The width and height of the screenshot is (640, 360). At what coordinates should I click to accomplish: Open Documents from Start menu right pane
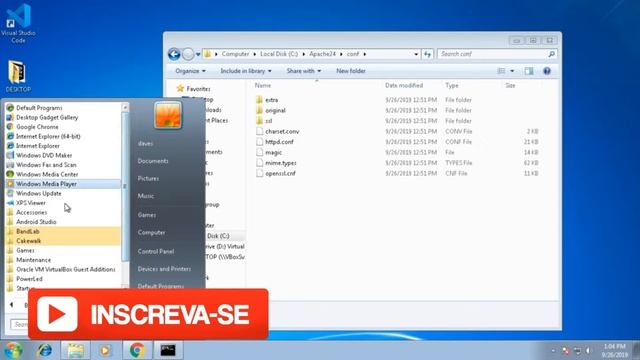pos(153,161)
